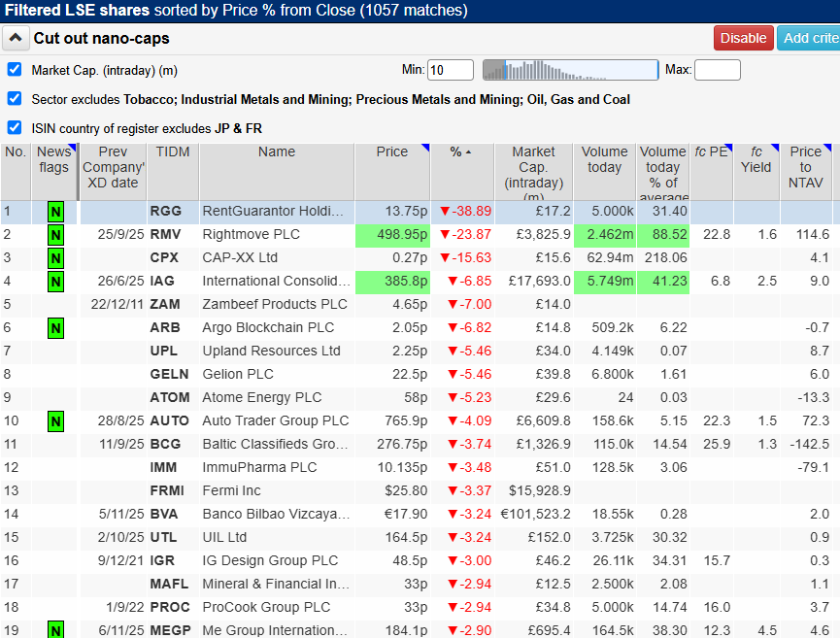Sort by the TIDM column header
Image resolution: width=840 pixels, height=638 pixels.
[173, 173]
